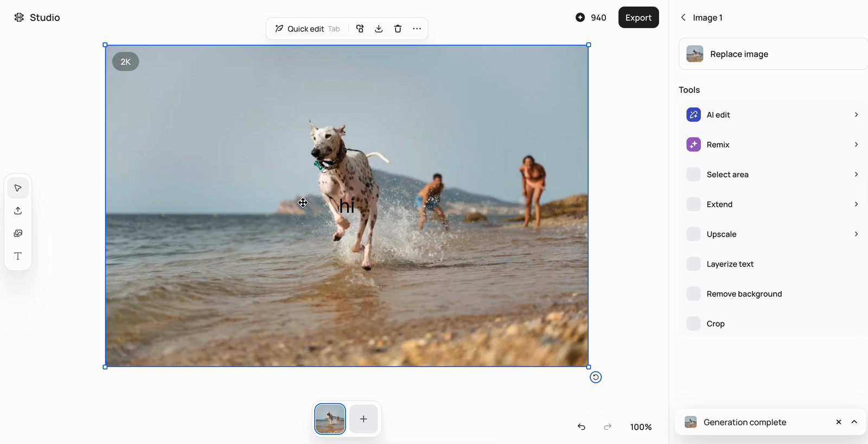Collapse the Generation complete panel
868x444 pixels.
[x=854, y=422]
